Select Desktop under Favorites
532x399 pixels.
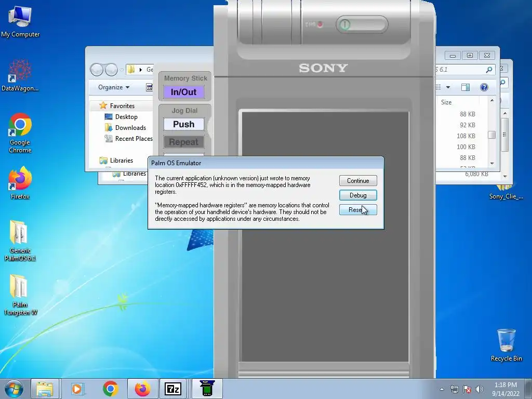click(x=126, y=117)
